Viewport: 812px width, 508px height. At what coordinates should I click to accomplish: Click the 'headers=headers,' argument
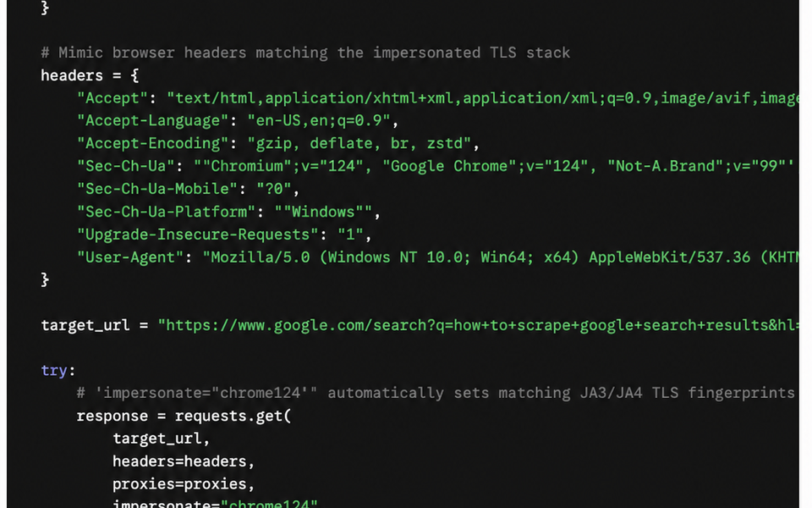(x=184, y=461)
